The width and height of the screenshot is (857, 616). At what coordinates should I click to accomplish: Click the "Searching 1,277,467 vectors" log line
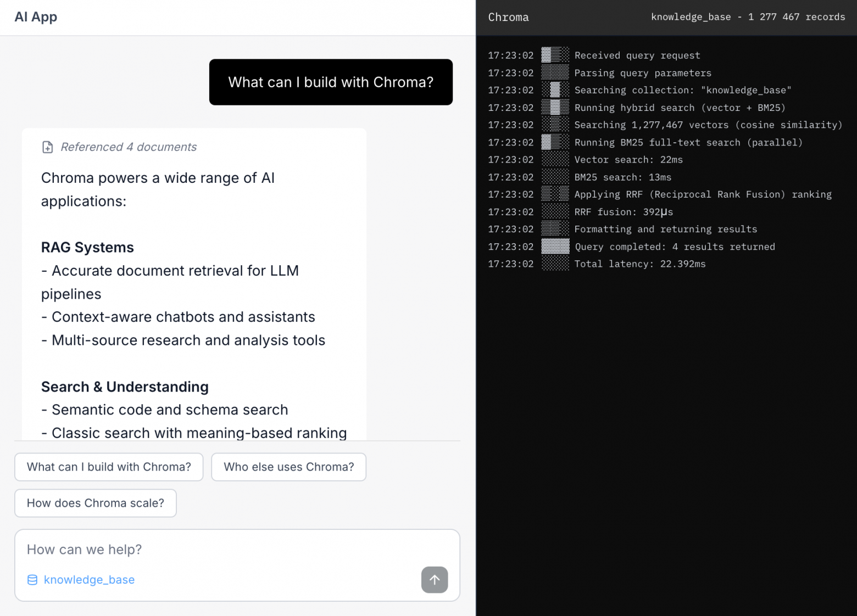[x=709, y=125]
